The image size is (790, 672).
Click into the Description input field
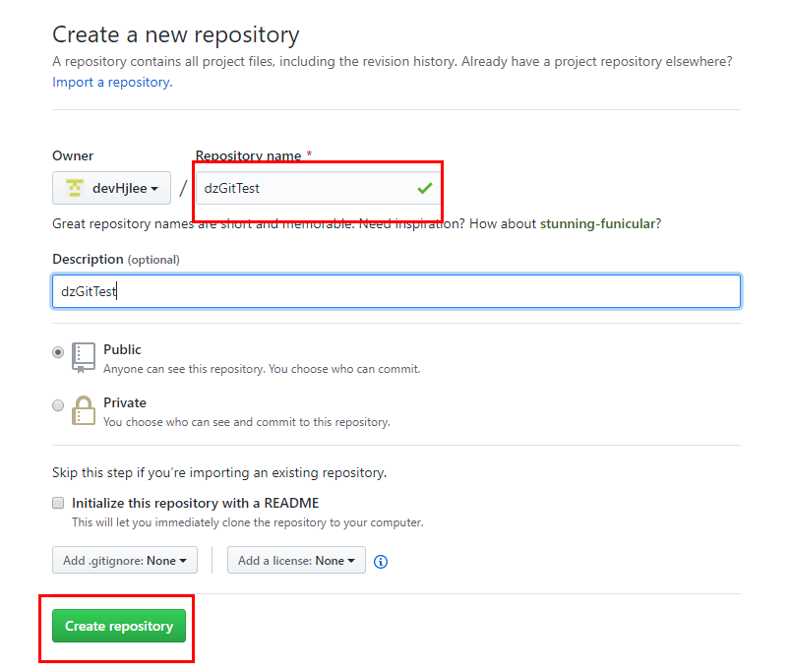pyautogui.click(x=396, y=291)
